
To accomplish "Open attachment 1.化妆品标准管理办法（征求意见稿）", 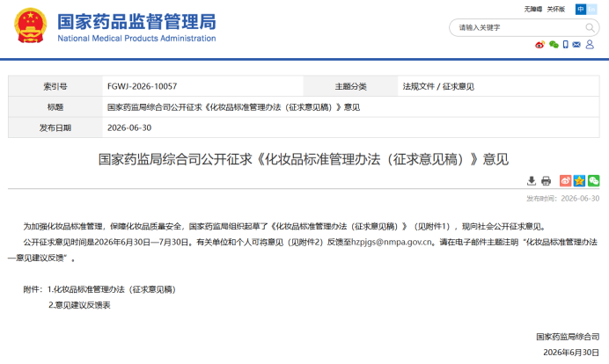I will point(112,289).
